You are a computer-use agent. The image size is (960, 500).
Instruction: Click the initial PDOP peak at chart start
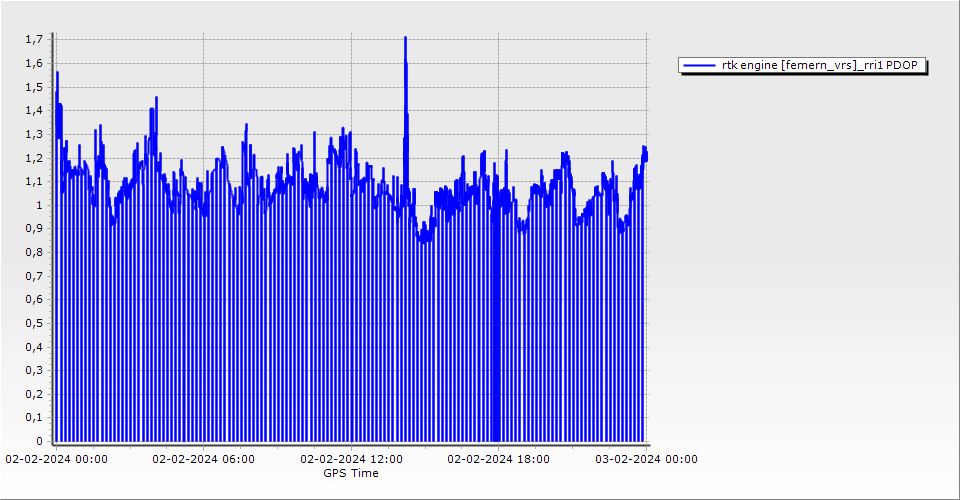(57, 74)
